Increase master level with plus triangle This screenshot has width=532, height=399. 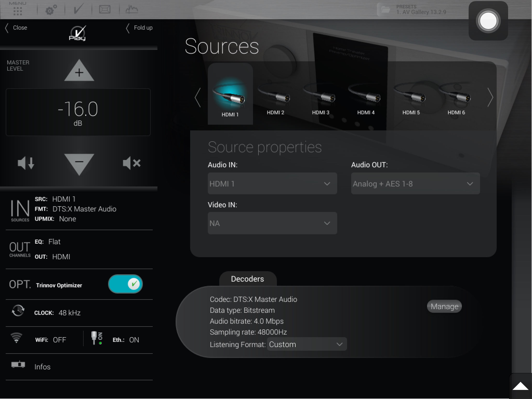coord(79,70)
